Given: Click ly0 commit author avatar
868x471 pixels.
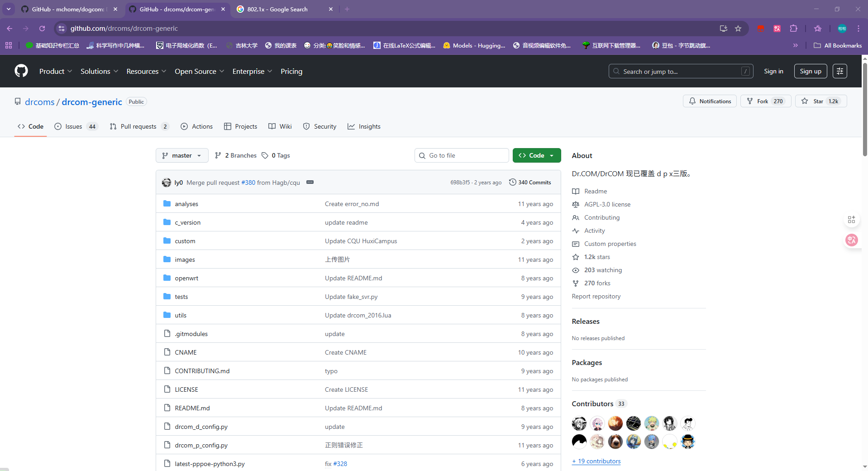Looking at the screenshot, I should click(167, 183).
